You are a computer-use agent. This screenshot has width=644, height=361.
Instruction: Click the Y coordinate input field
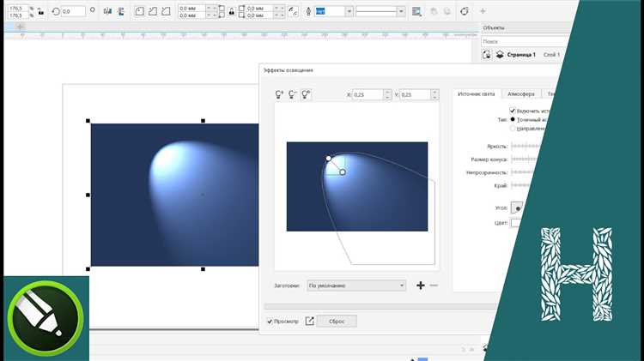click(x=416, y=95)
